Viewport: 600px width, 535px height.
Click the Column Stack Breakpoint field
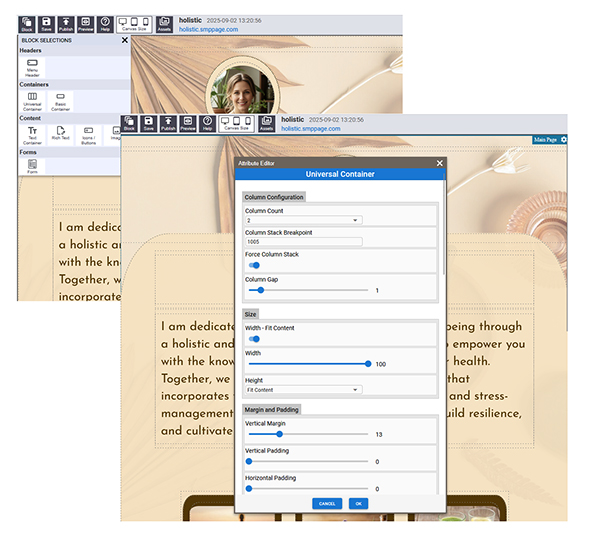pos(303,242)
